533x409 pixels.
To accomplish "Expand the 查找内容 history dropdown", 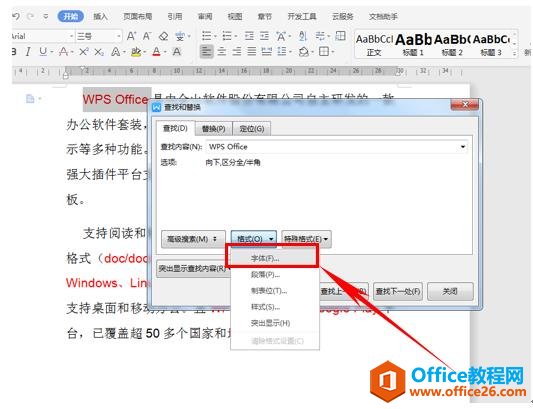I will click(x=463, y=147).
